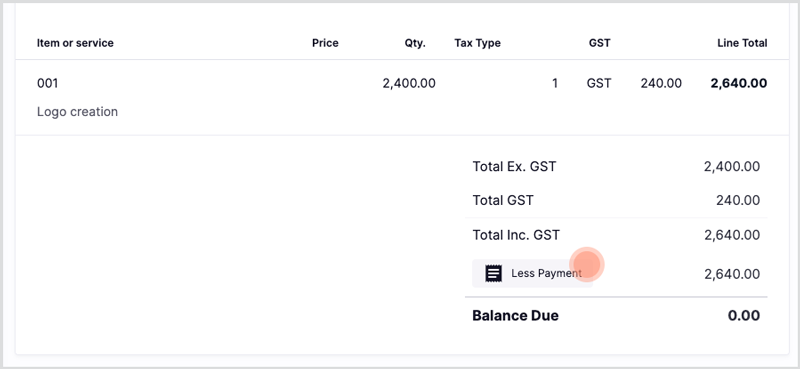Image resolution: width=800 pixels, height=369 pixels.
Task: Select the Item or service column header
Action: point(75,43)
